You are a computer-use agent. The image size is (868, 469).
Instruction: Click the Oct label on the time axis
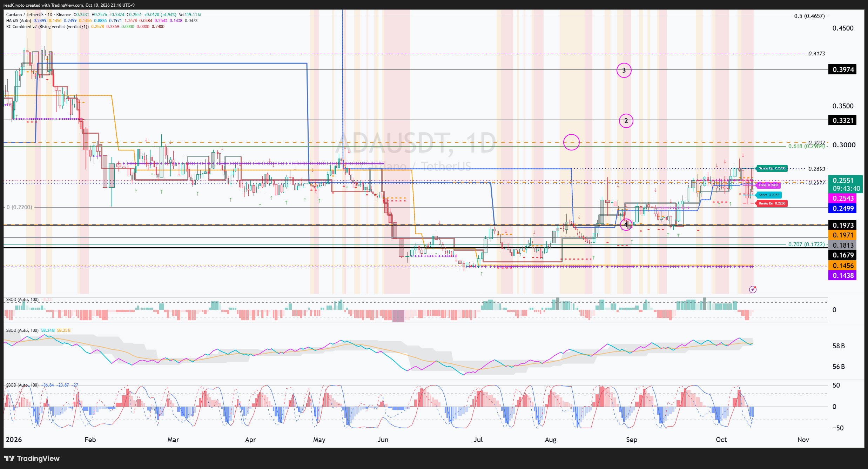click(x=721, y=440)
